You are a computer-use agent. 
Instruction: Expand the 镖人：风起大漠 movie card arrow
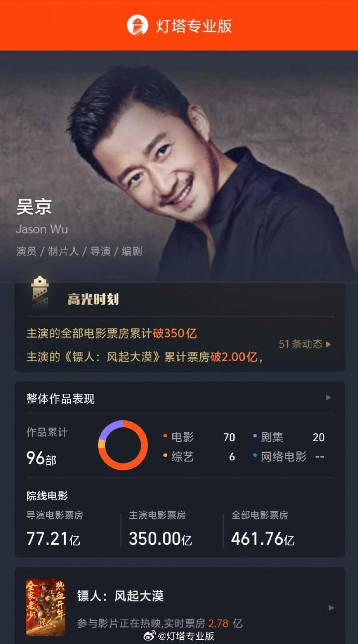tap(331, 608)
